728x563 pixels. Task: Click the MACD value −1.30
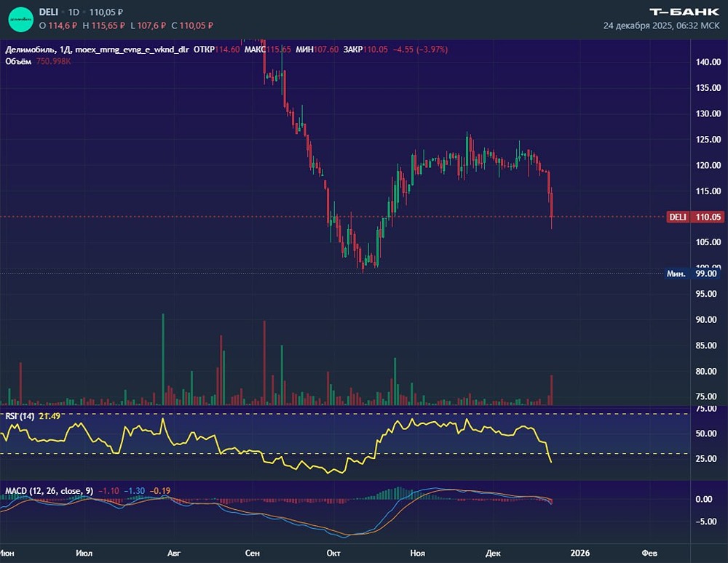[135, 491]
